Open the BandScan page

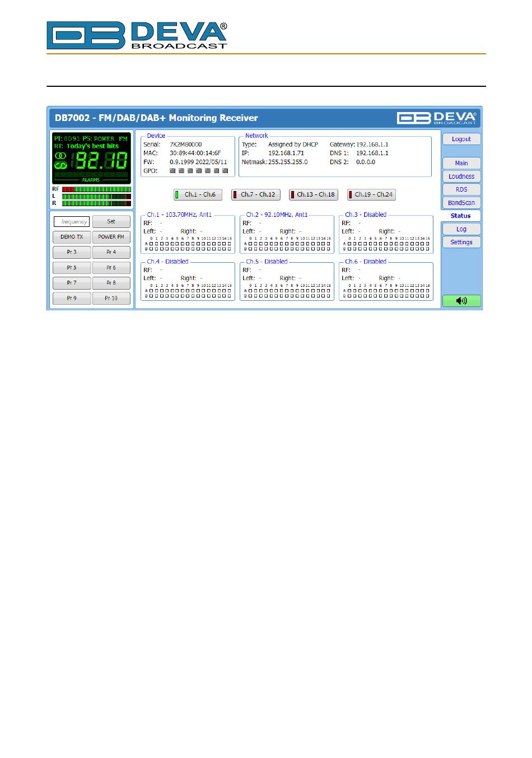[461, 203]
